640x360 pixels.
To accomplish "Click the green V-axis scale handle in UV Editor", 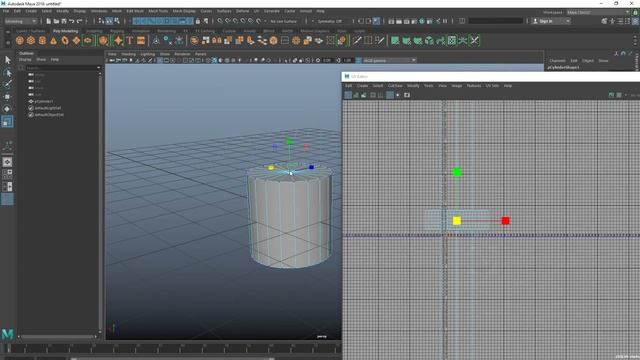I will click(x=457, y=172).
